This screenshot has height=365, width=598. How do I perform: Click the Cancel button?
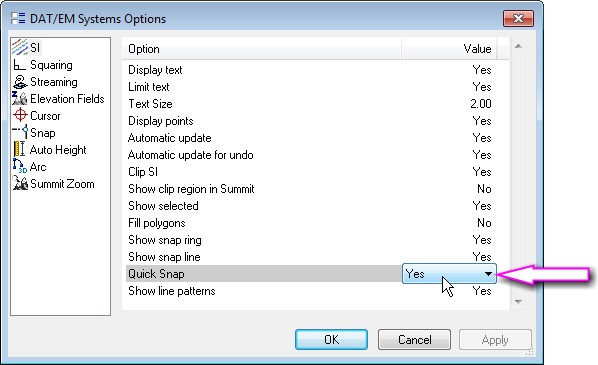pyautogui.click(x=415, y=339)
